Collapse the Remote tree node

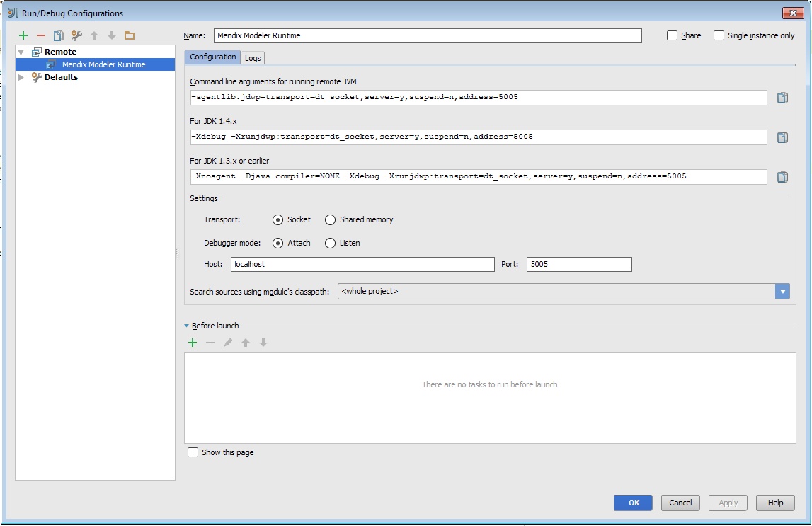pos(21,52)
